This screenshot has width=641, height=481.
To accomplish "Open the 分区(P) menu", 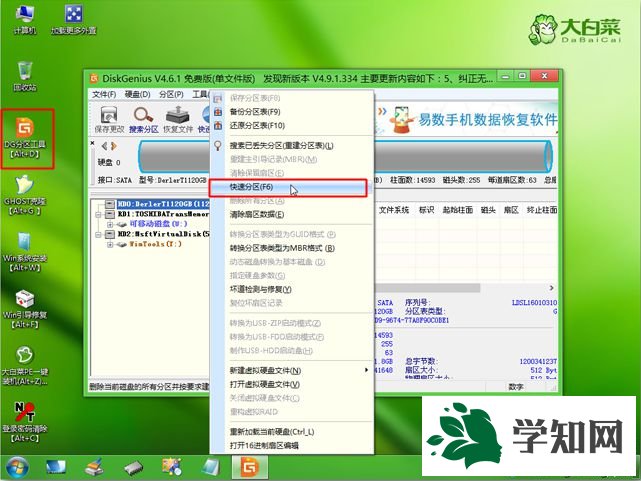I will 171,94.
